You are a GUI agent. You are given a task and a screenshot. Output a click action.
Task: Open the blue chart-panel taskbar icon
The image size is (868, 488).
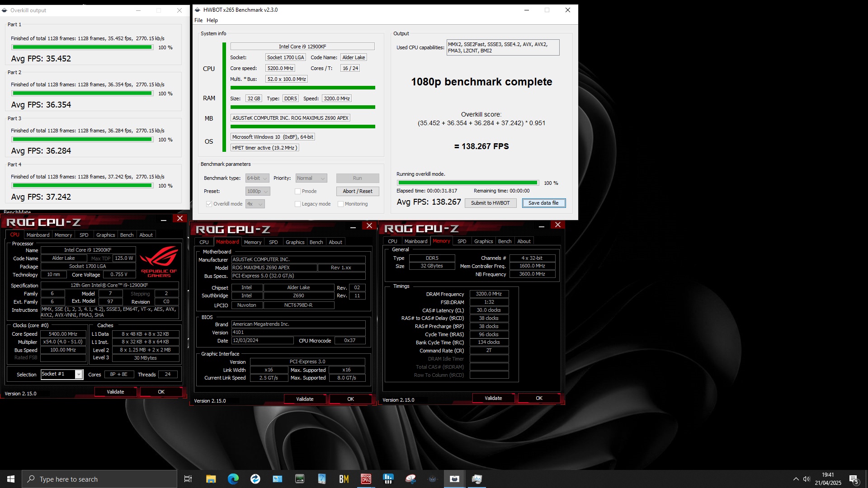click(x=277, y=479)
